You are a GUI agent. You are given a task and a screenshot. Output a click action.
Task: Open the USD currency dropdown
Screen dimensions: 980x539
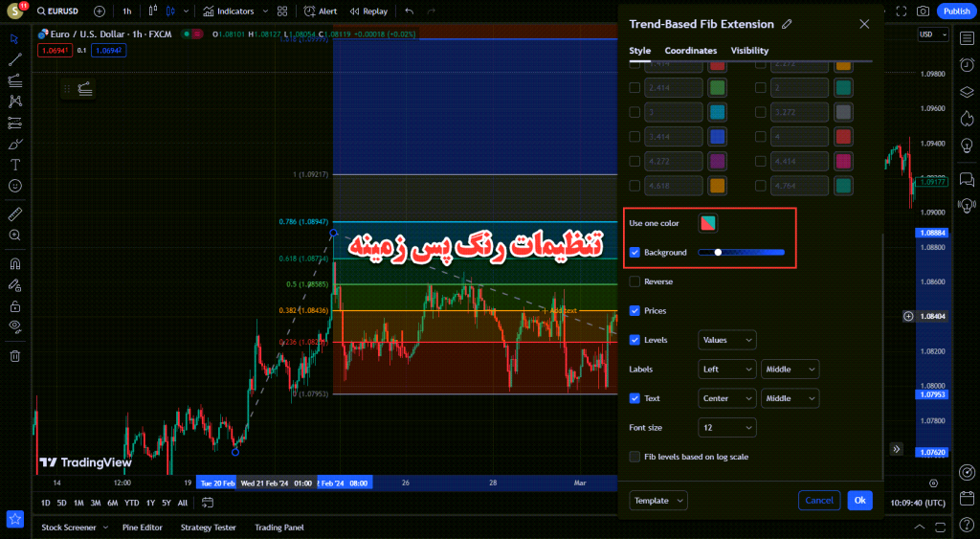tap(933, 34)
